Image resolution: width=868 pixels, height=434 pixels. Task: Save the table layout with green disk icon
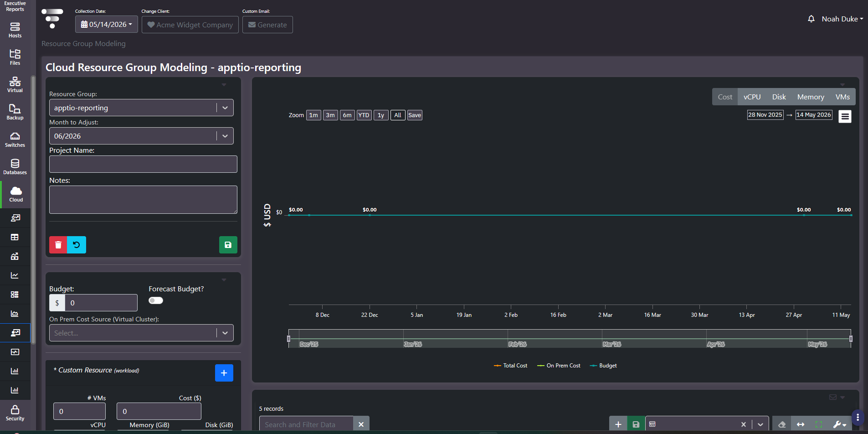click(636, 424)
